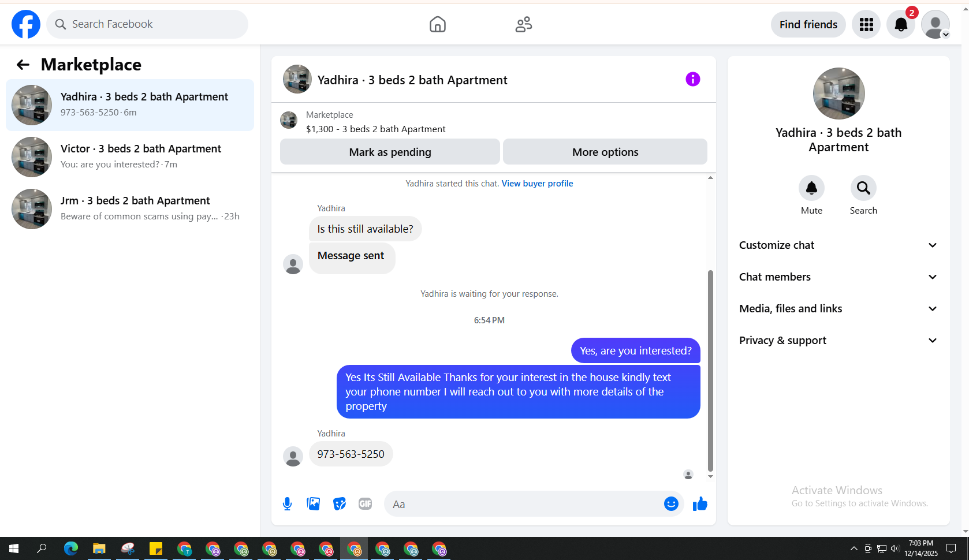
Task: Open conversation information purple icon
Action: tap(693, 79)
